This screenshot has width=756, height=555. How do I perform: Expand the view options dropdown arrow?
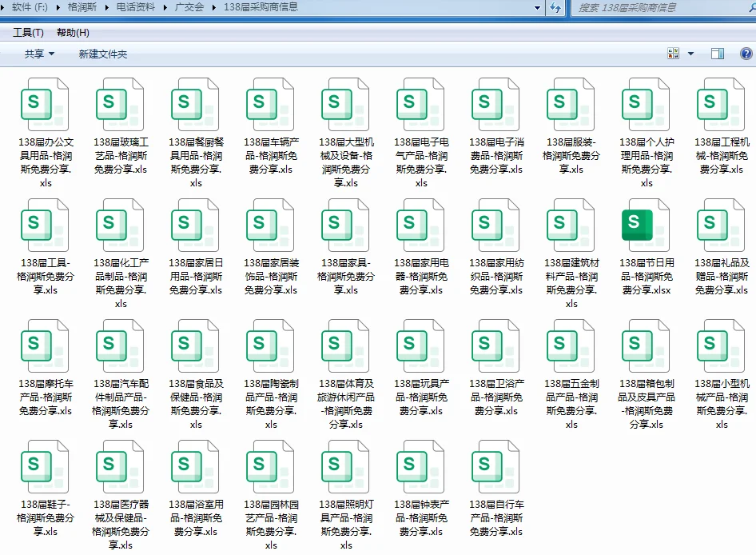[689, 53]
